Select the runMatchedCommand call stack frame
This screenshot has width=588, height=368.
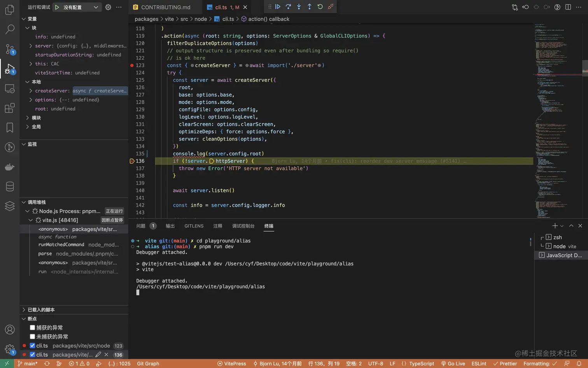(x=74, y=245)
